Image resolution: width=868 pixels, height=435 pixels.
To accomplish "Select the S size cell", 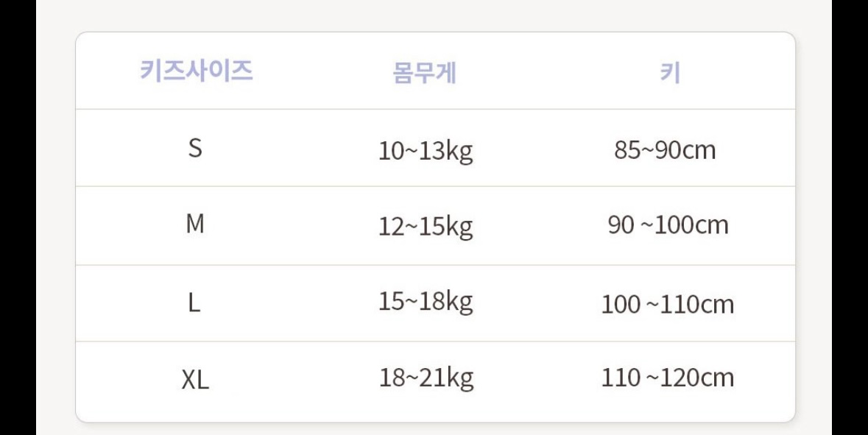I will pos(195,149).
